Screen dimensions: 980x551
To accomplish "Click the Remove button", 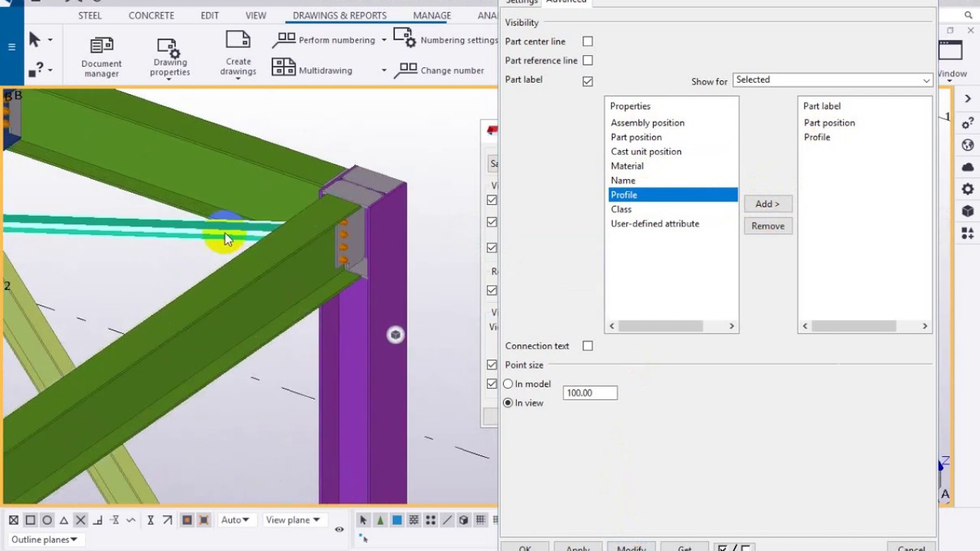I will click(x=767, y=226).
